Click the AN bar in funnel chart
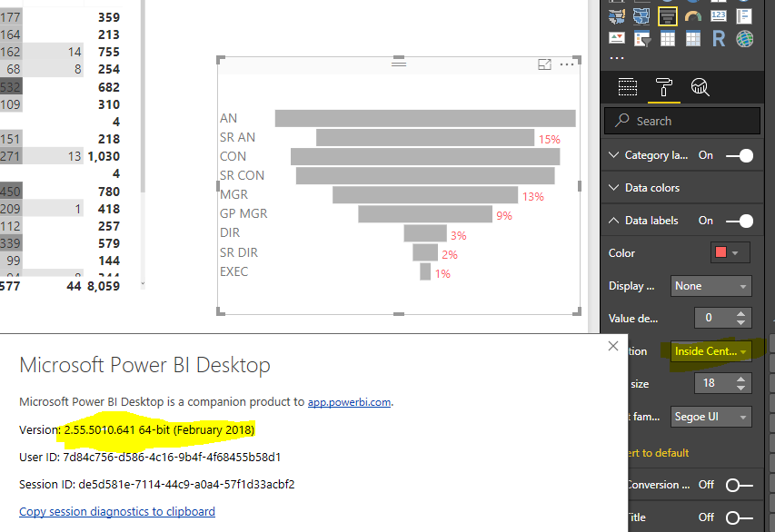Image resolution: width=775 pixels, height=532 pixels. click(x=425, y=118)
